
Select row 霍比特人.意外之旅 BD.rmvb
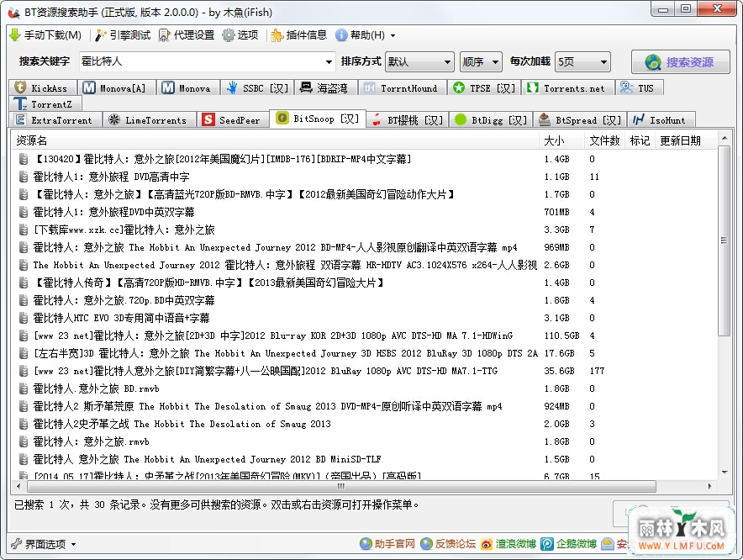click(364, 388)
